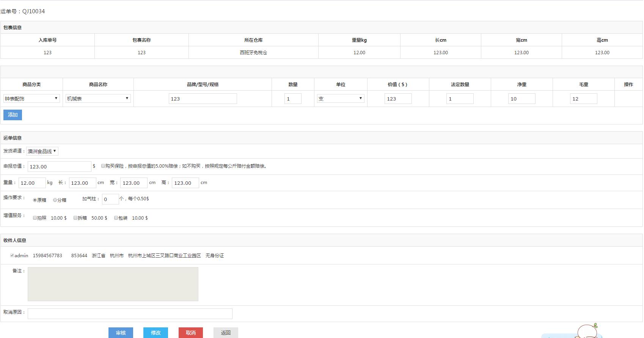Click the 修改 button
The height and width of the screenshot is (338, 644).
pyautogui.click(x=156, y=333)
